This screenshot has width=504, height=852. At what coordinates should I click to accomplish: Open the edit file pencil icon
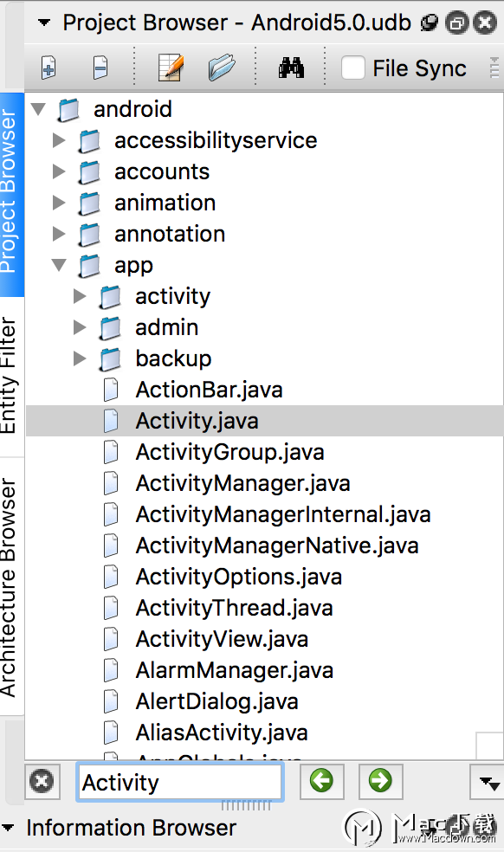click(171, 68)
